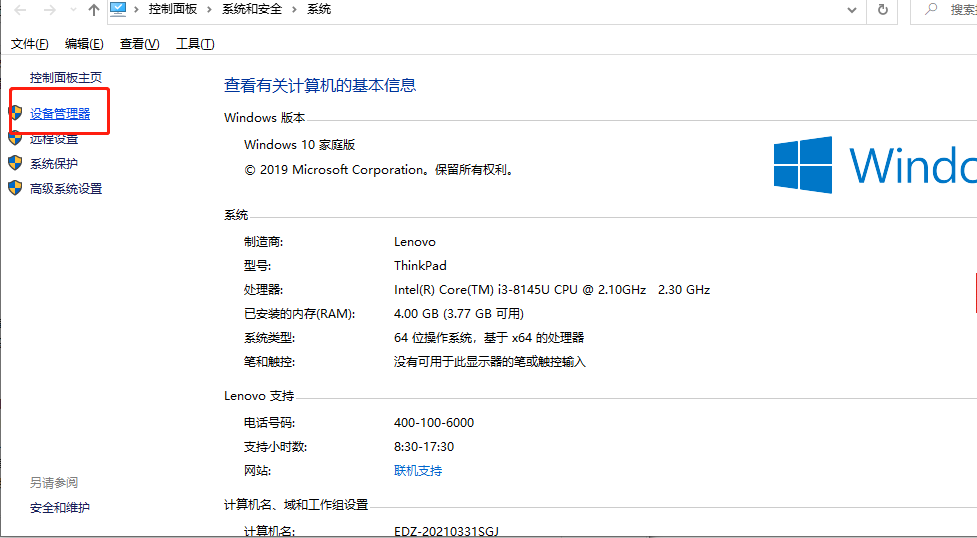Select 系统和安全 breadcrumb in address bar
Viewport: 977px width, 538px height.
coord(252,9)
